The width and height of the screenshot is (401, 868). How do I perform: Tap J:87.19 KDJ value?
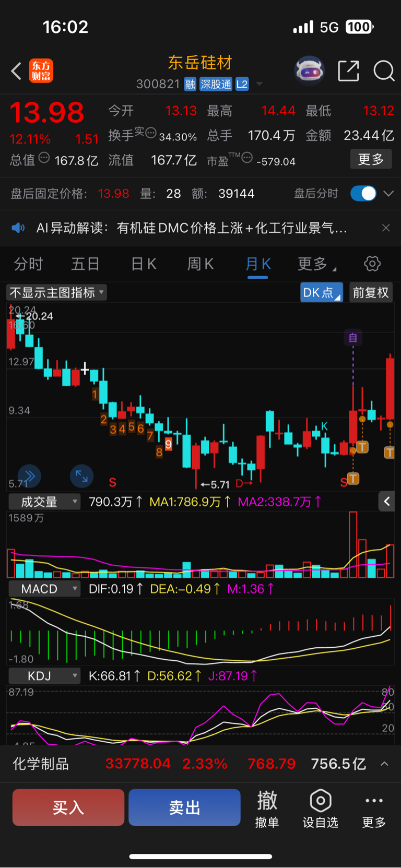coord(232,676)
